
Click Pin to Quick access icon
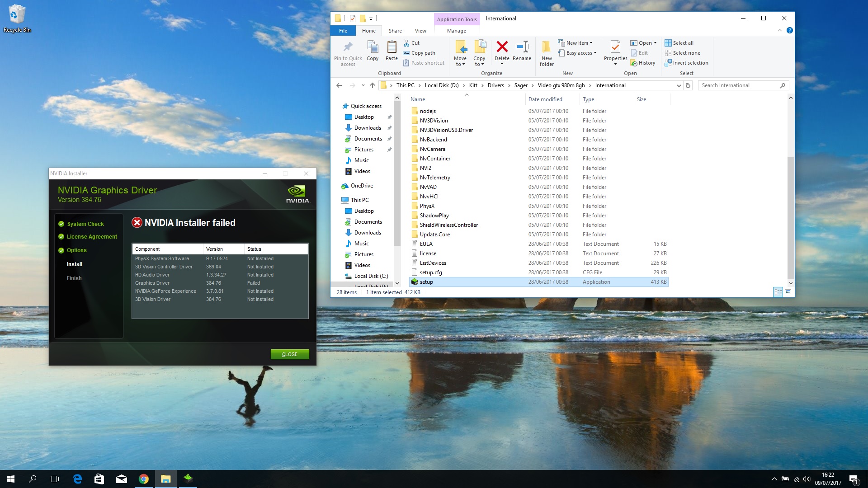[x=348, y=53]
